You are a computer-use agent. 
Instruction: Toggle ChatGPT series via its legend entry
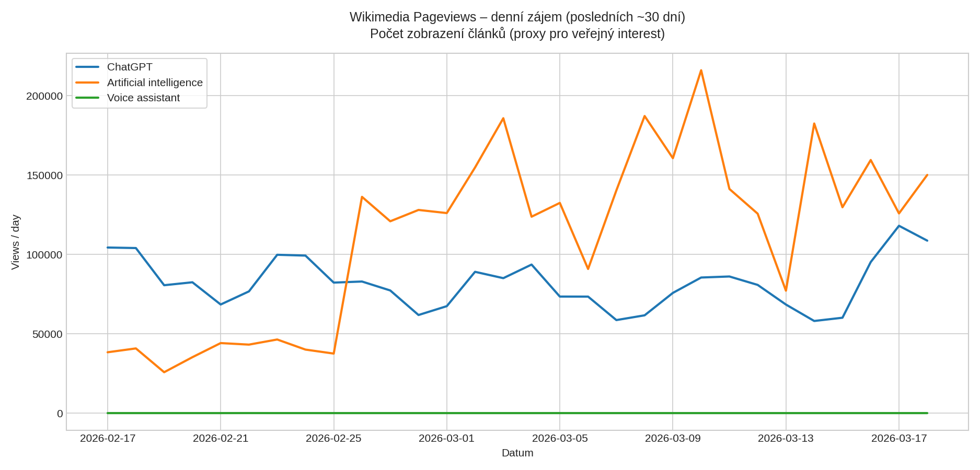129,67
